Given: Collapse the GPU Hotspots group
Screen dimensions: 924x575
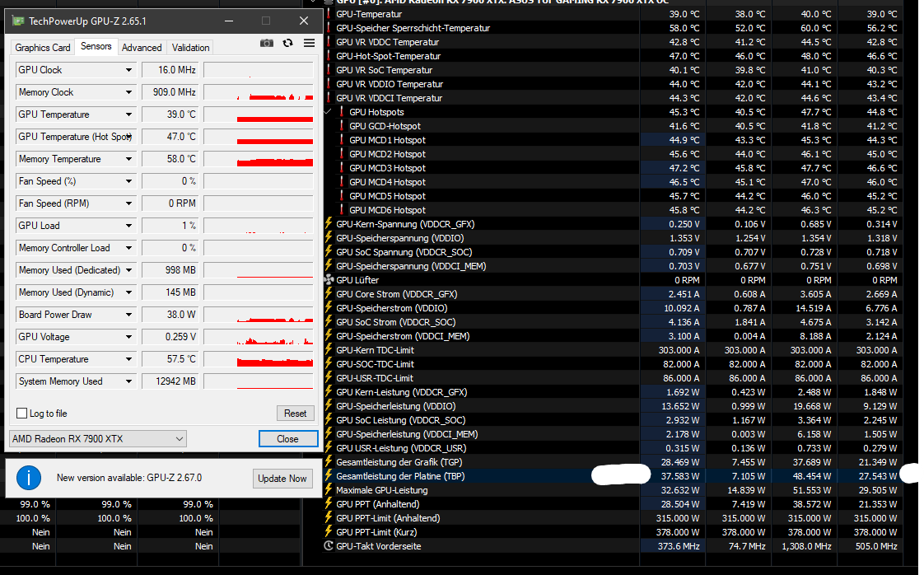Looking at the screenshot, I should pyautogui.click(x=328, y=112).
